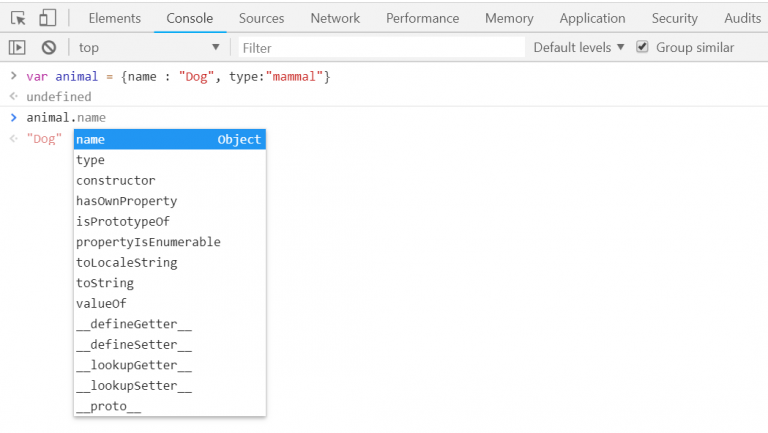
Task: Clear console with the block icon
Action: (x=48, y=47)
